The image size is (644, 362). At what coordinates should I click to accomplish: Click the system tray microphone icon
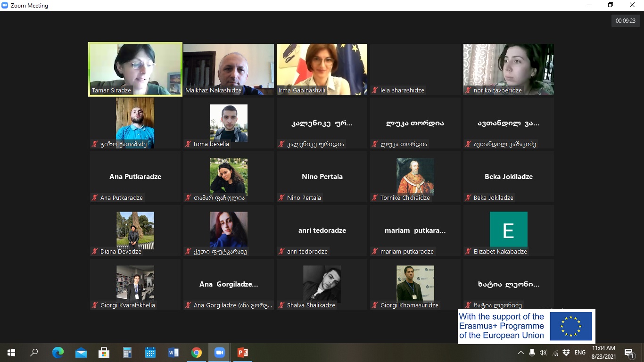click(x=532, y=353)
